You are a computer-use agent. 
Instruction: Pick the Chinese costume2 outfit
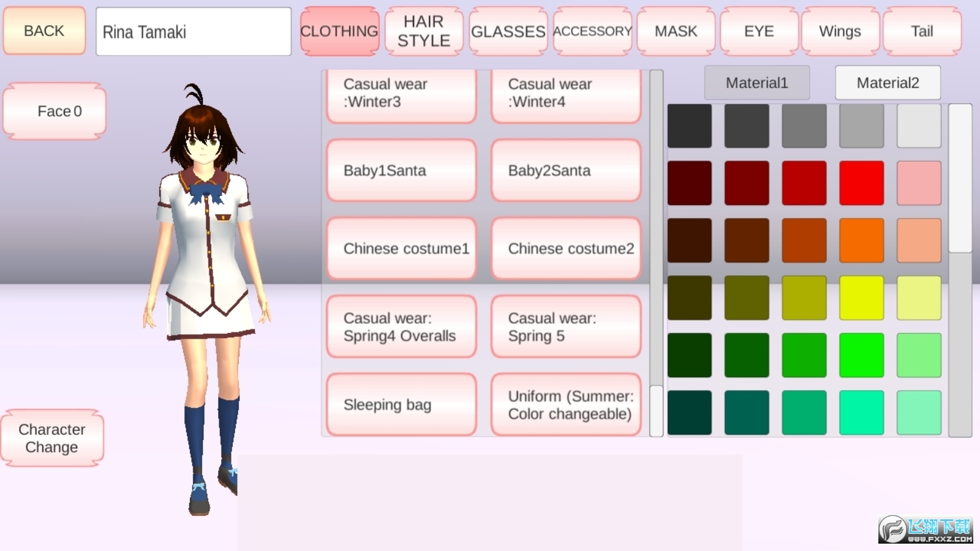pyautogui.click(x=566, y=249)
